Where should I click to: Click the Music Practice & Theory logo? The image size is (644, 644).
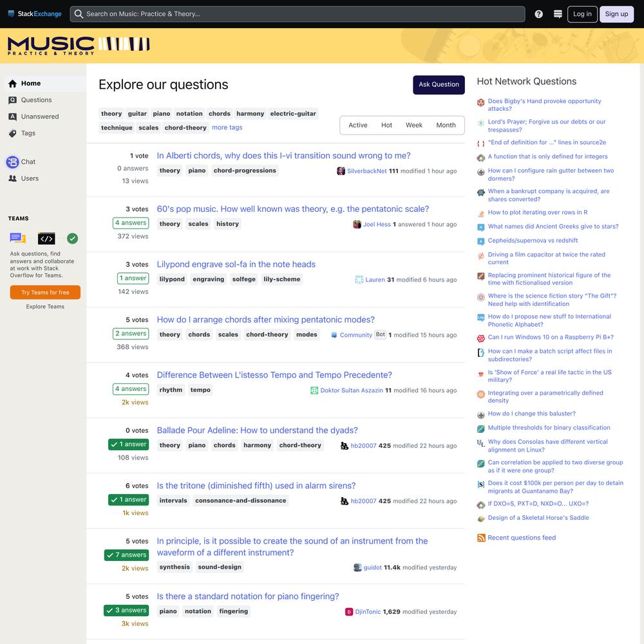pos(79,46)
